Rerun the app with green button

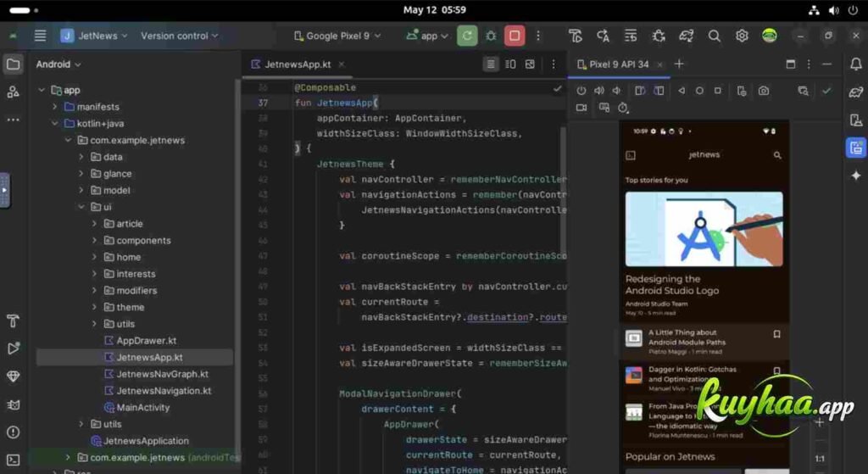click(467, 36)
